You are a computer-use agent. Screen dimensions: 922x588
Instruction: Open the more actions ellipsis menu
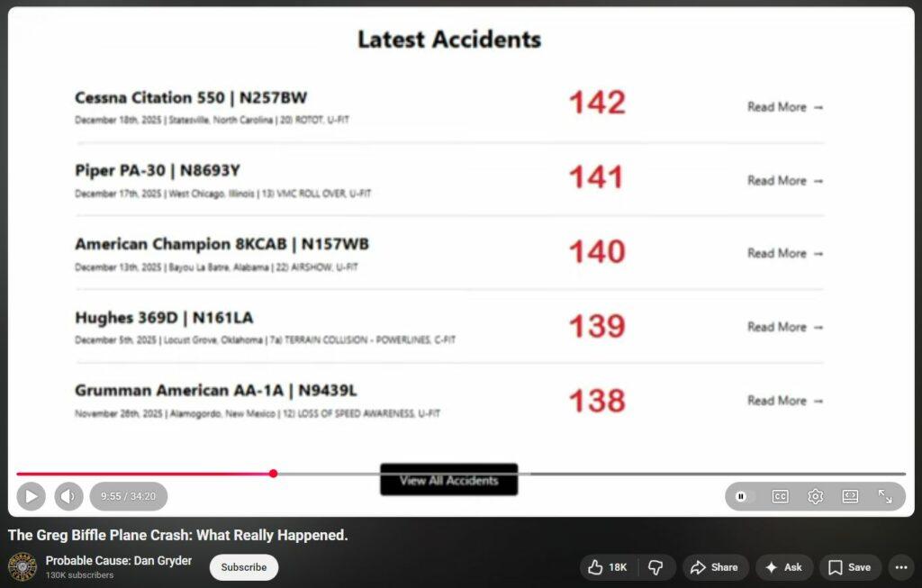pyautogui.click(x=900, y=567)
